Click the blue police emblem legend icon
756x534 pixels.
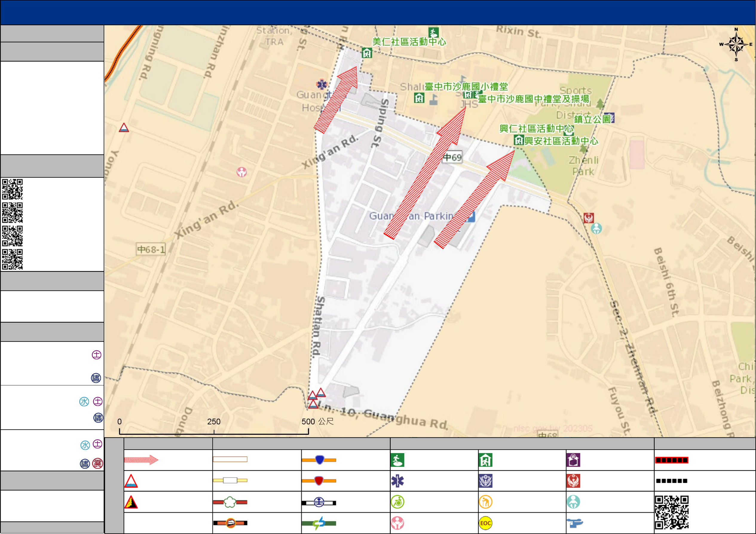(486, 481)
